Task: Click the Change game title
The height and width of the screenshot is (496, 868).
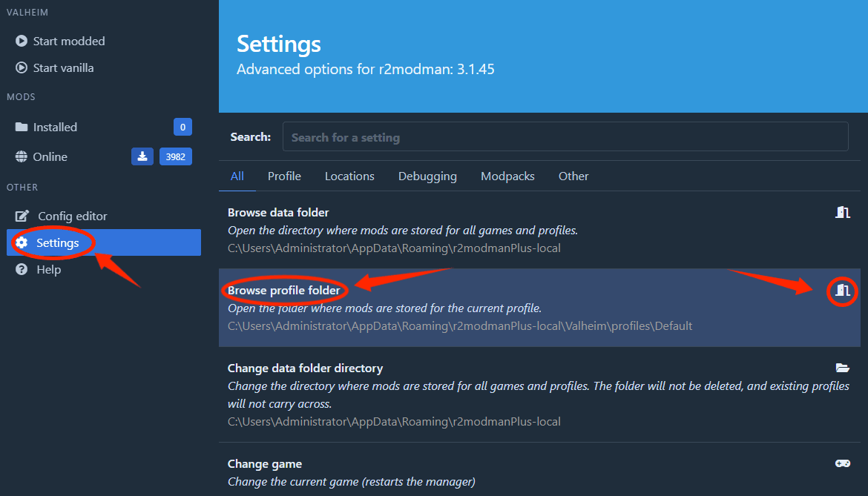Action: point(265,464)
